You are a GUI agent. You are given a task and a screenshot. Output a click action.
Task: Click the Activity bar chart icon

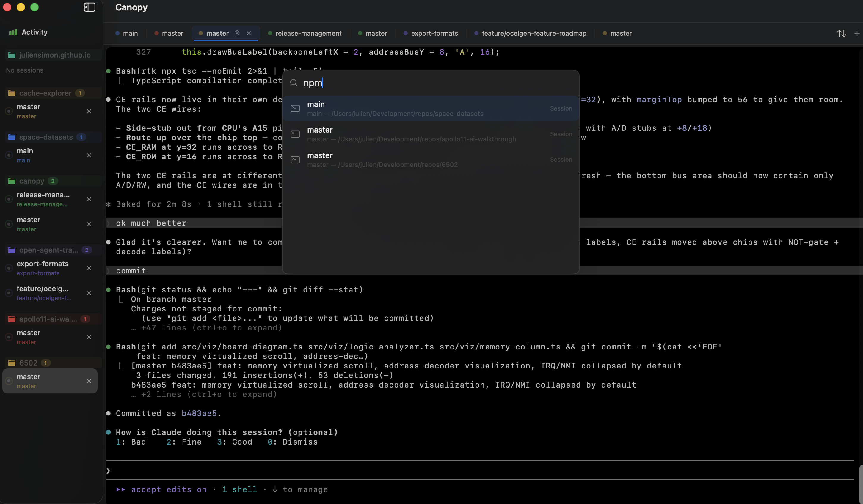coord(13,32)
